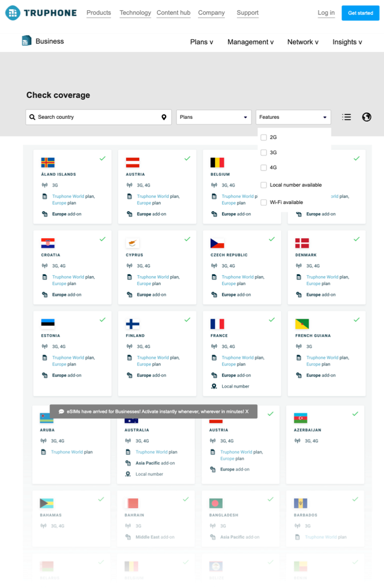Open the Products menu
This screenshot has width=384, height=588.
pyautogui.click(x=98, y=13)
